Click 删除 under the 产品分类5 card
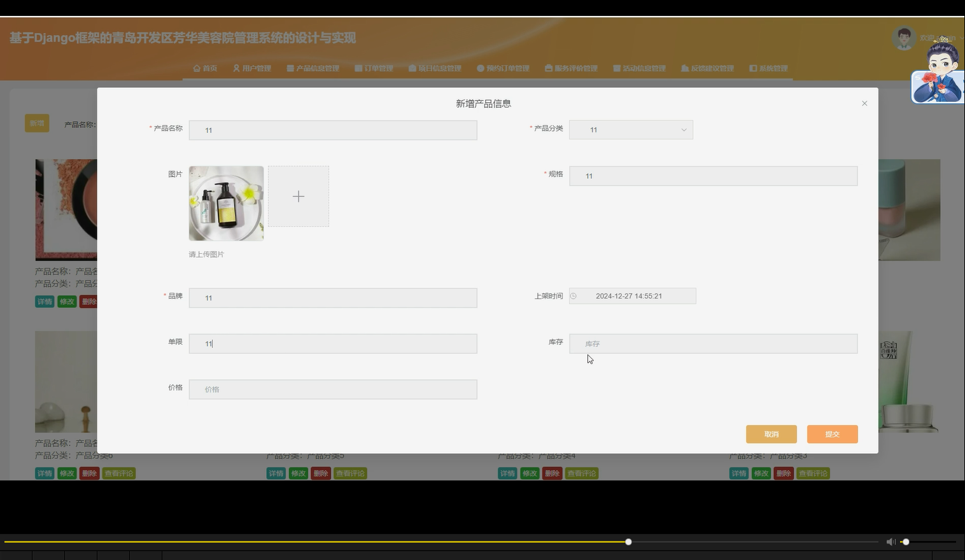Viewport: 965px width, 560px height. (x=320, y=473)
